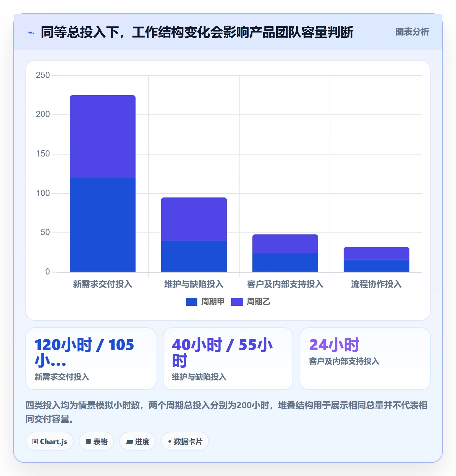Click the 周期甲 segment of the 流程协作投入 bar
The height and width of the screenshot is (476, 456).
(376, 266)
